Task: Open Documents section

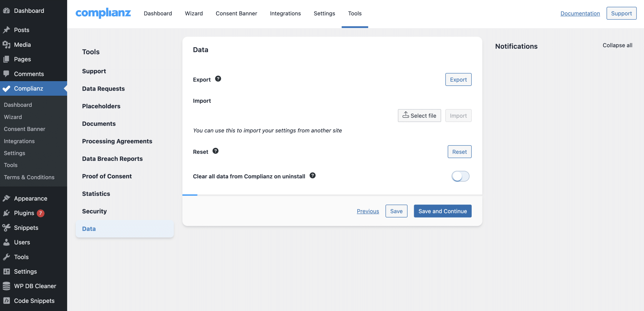Action: (99, 124)
